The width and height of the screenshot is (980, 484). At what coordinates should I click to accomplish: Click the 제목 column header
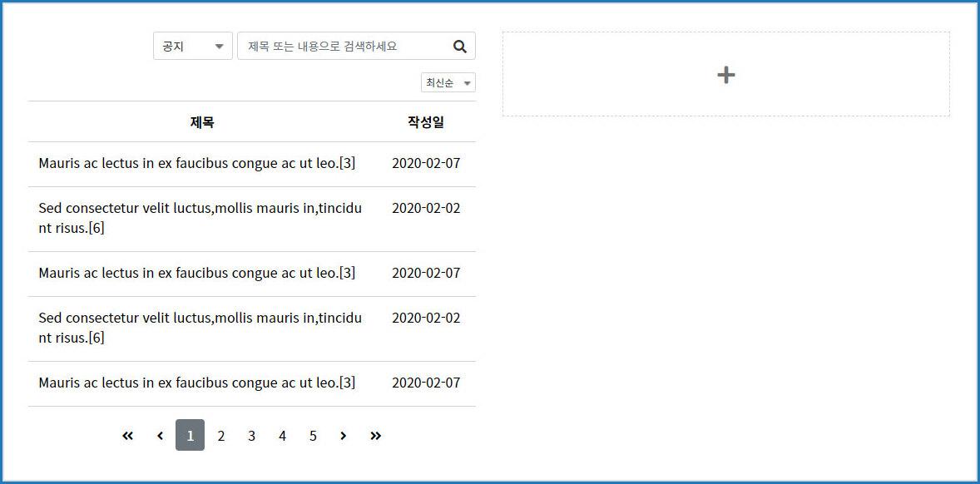pos(202,122)
